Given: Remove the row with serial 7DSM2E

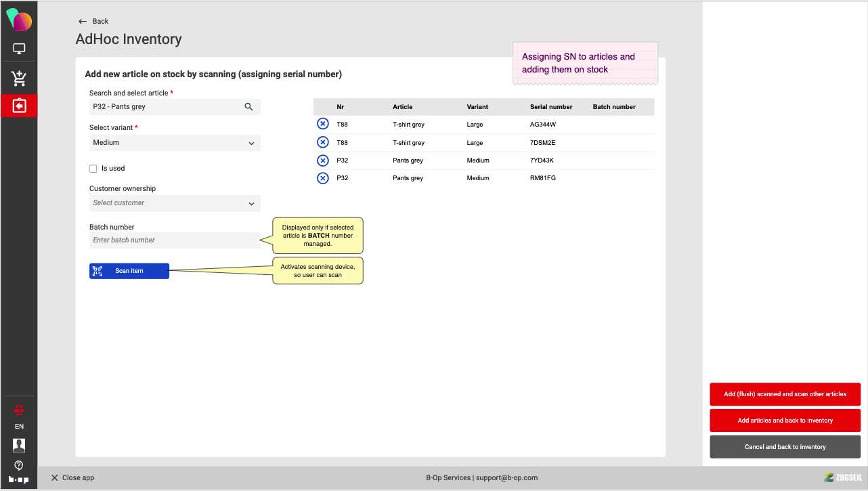Looking at the screenshot, I should [x=323, y=142].
